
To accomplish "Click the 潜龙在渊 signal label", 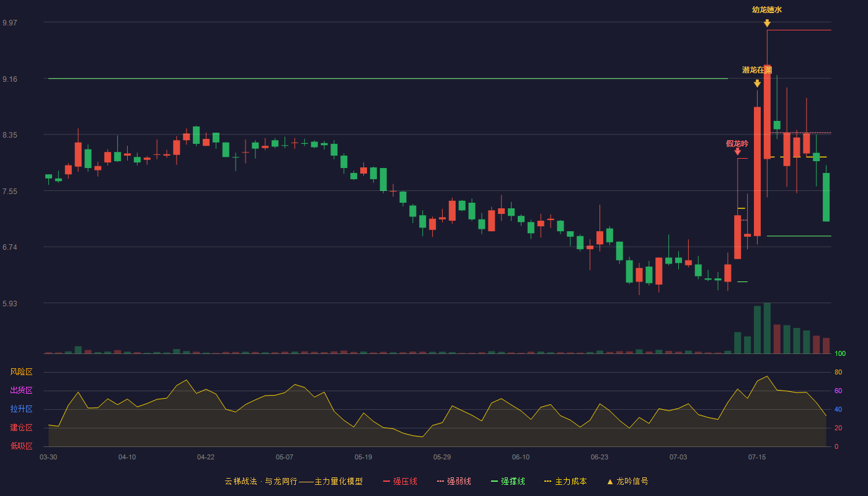I will [757, 70].
